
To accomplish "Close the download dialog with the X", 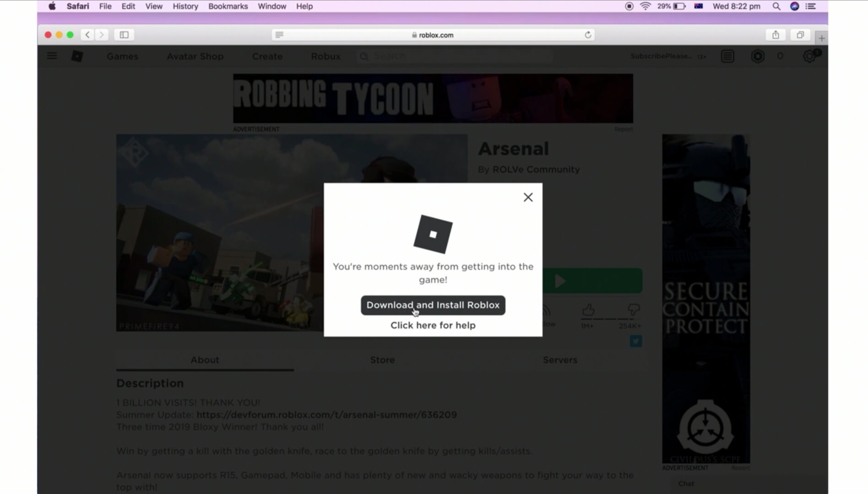I will (528, 197).
